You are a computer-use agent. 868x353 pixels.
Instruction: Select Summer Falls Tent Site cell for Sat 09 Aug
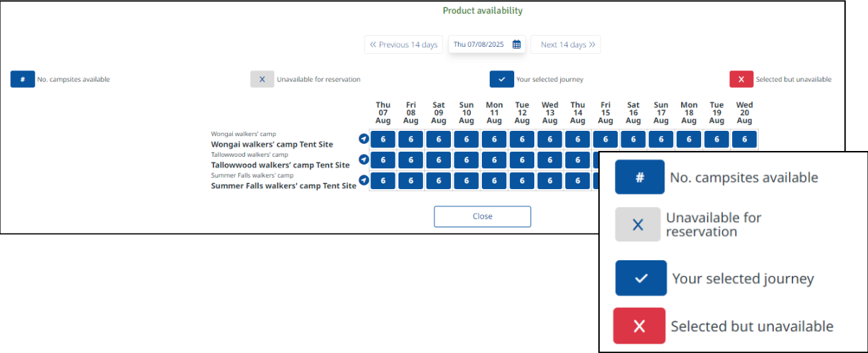click(439, 180)
